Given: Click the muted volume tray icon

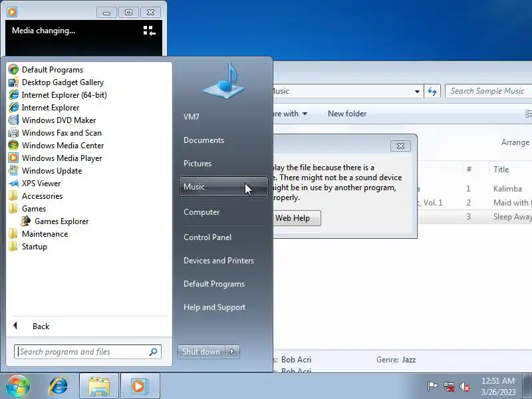Looking at the screenshot, I should click(464, 386).
